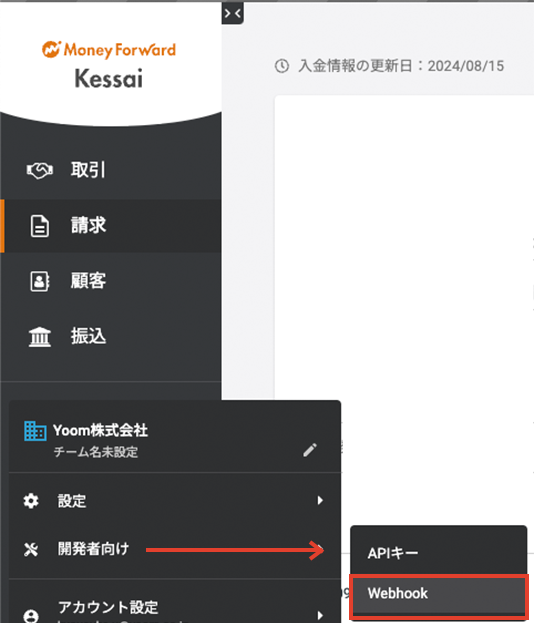Screen dimensions: 554x623
Task: Click the bank building icon beside 振込
Action: [40, 337]
